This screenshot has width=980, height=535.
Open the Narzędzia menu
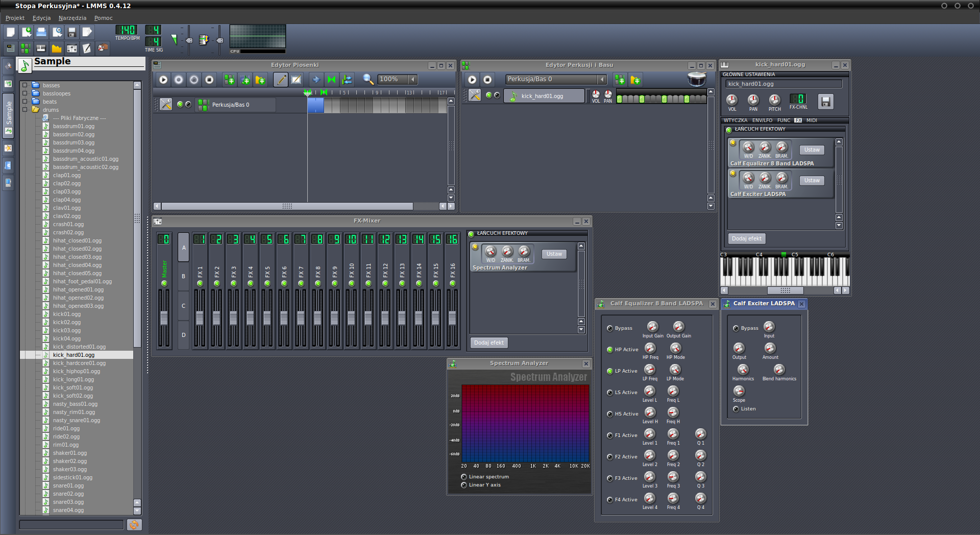pos(72,18)
